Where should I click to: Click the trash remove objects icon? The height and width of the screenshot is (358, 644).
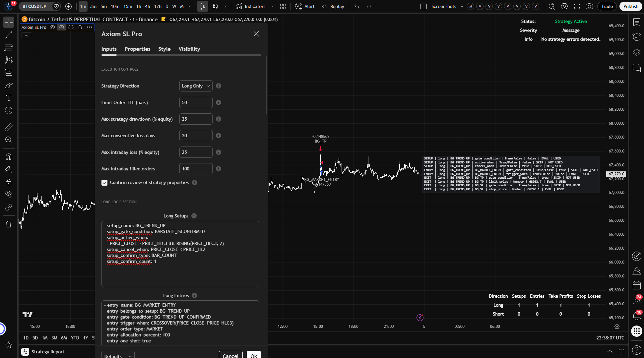[9, 224]
